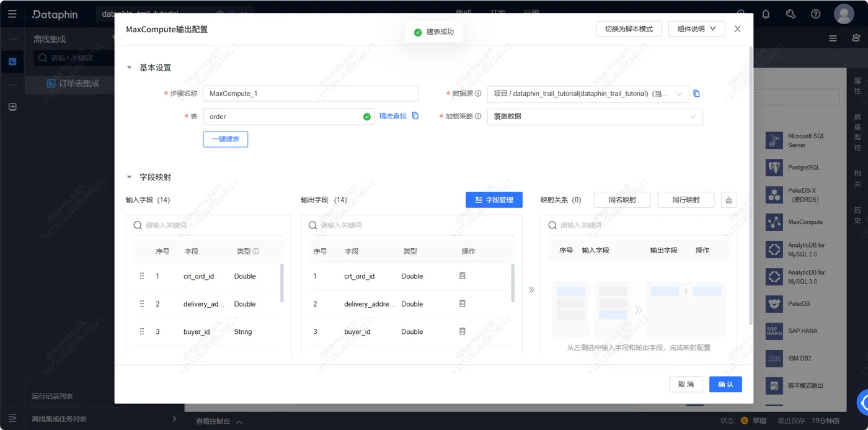The image size is (868, 430).
Task: Select the sidebar import arrow icon
Action: pos(12,107)
